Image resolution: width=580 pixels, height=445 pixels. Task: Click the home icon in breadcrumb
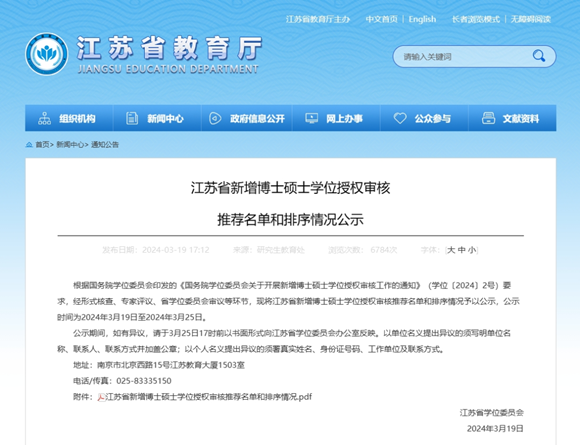[29, 145]
